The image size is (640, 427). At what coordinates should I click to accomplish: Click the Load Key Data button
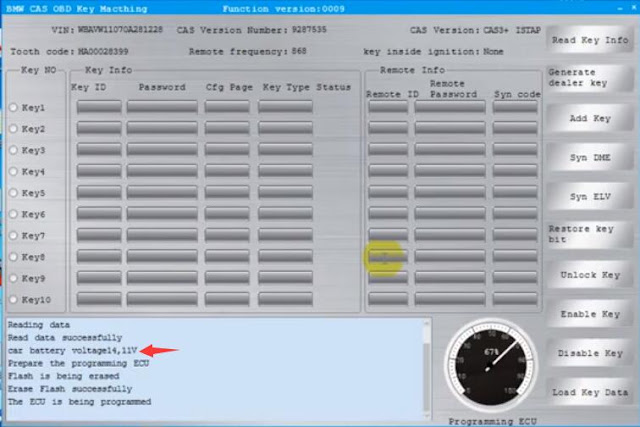[x=590, y=392]
